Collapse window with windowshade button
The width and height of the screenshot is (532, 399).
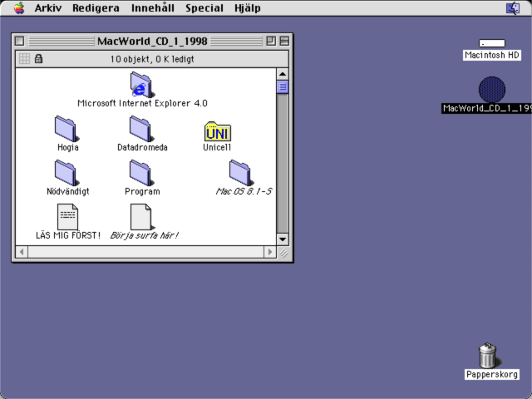(x=284, y=41)
